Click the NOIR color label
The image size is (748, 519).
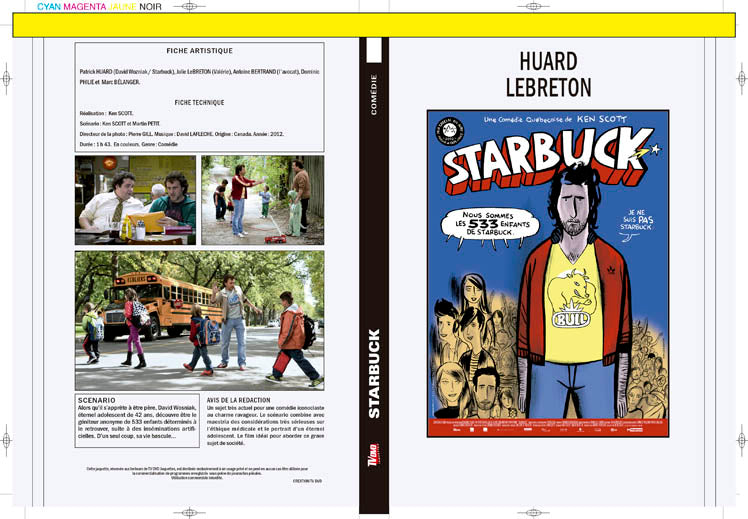pyautogui.click(x=150, y=7)
